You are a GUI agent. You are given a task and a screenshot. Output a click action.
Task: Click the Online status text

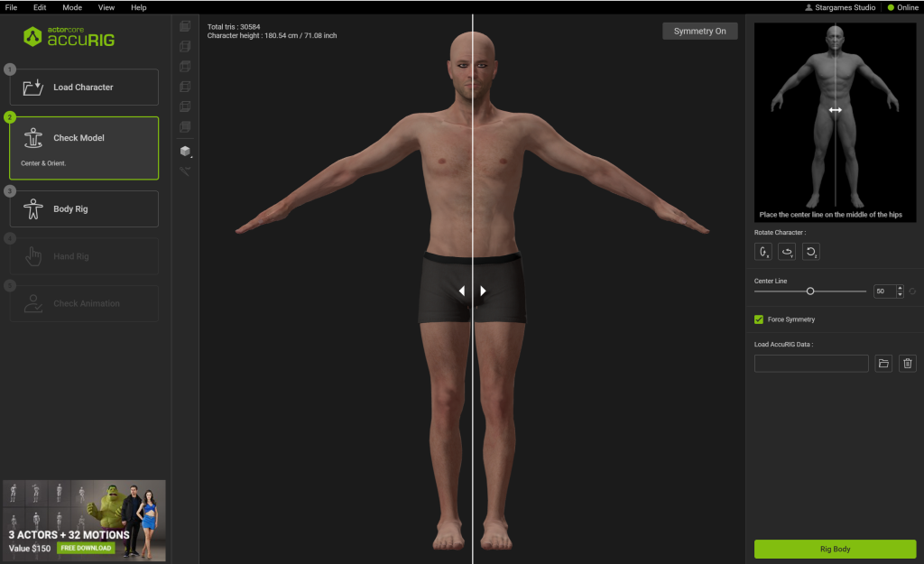point(908,7)
